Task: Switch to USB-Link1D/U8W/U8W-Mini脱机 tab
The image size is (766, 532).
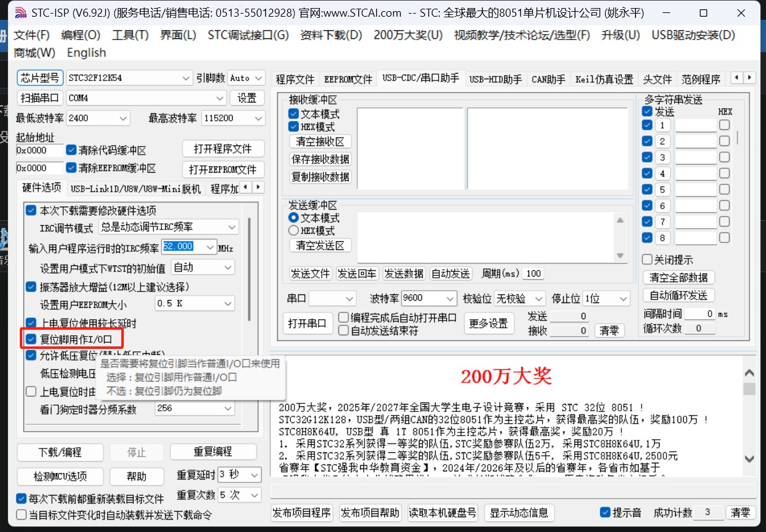Action: coord(136,188)
